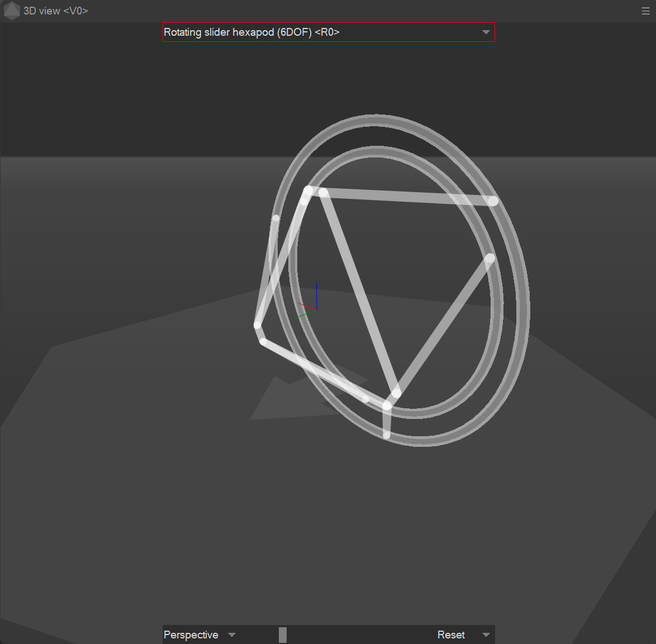
Task: Click the arrow on the robot selector dropdown
Action: 486,32
